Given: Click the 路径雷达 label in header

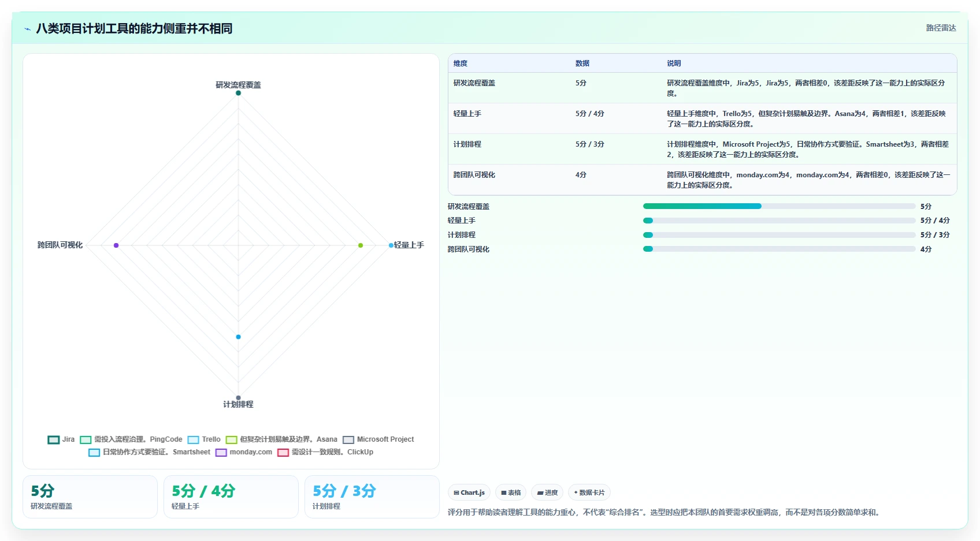Looking at the screenshot, I should [941, 28].
